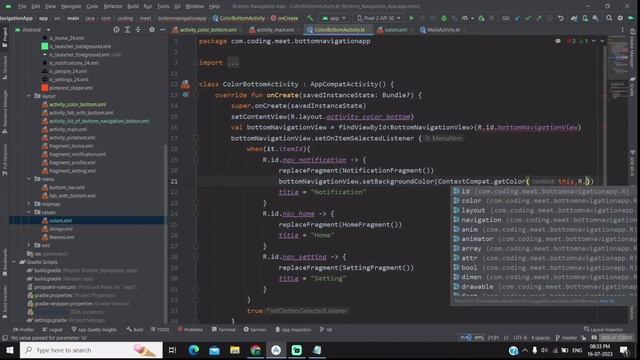640x360 pixels.
Task: Expand the system tray hidden icons chevron
Action: coord(525,350)
